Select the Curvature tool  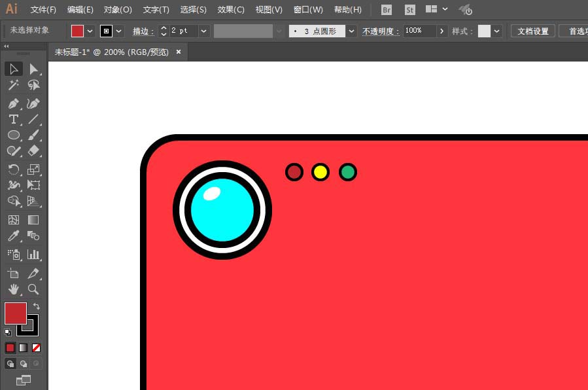[33, 103]
